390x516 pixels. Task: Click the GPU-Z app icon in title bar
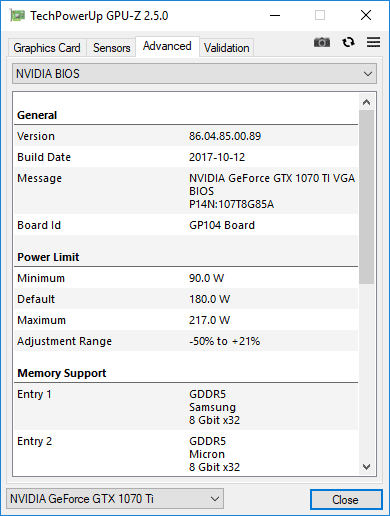tap(17, 15)
